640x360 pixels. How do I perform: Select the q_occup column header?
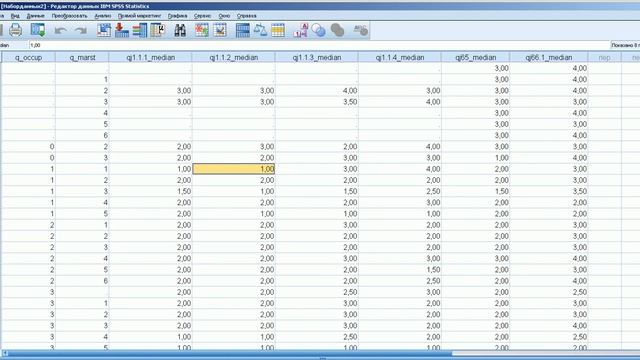point(29,58)
